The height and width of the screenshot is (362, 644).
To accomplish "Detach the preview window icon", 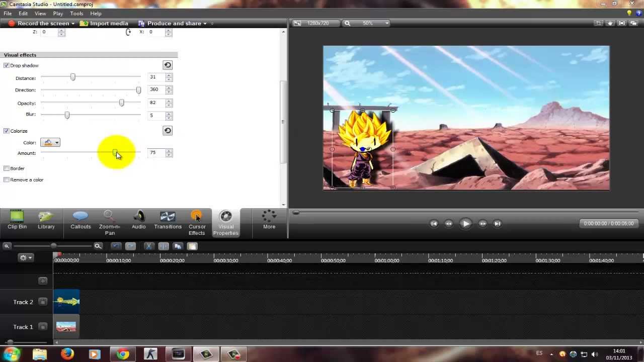I will pyautogui.click(x=634, y=23).
